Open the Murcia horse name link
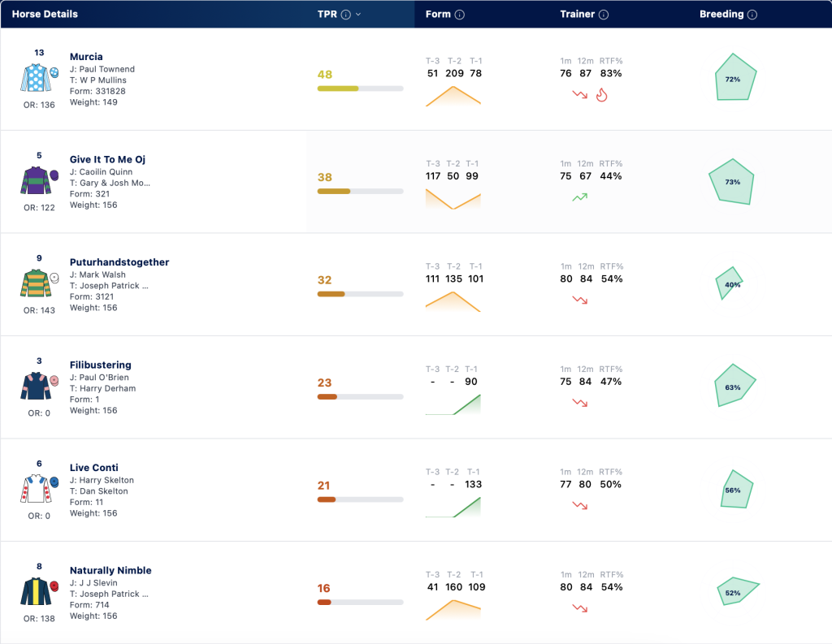 pos(86,57)
